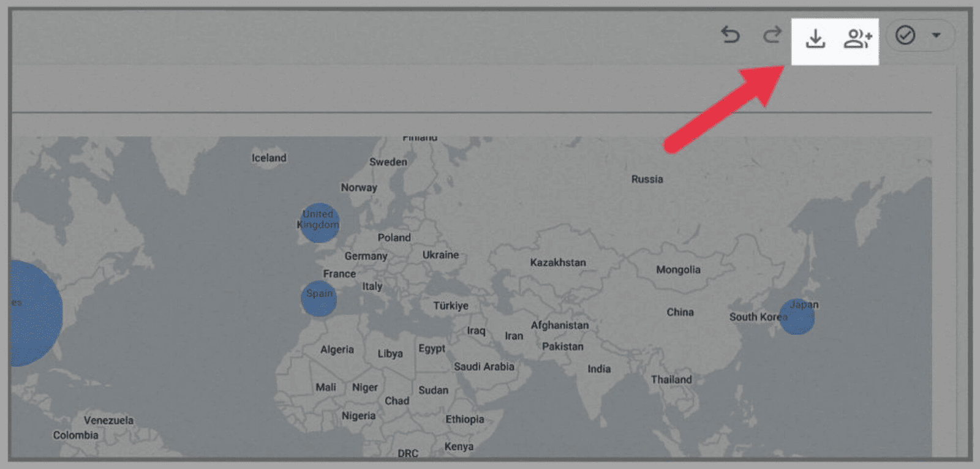Click the Russia label on map
The height and width of the screenshot is (469, 980).
[647, 179]
